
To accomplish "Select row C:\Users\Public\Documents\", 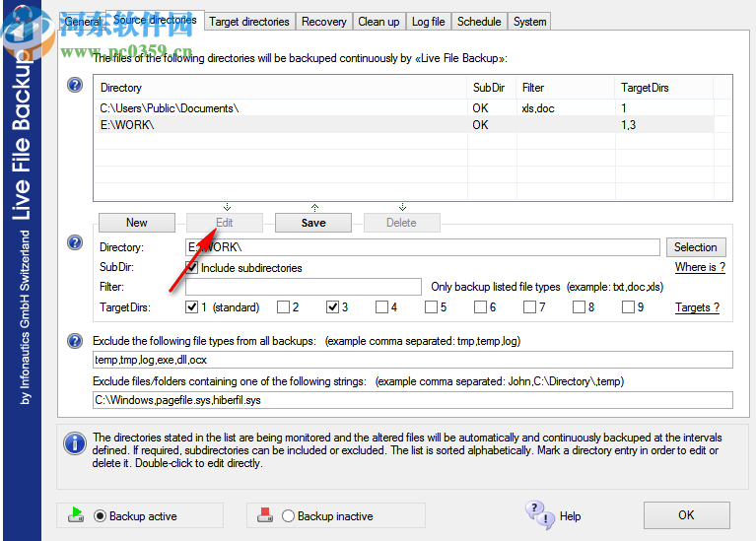I will point(404,108).
